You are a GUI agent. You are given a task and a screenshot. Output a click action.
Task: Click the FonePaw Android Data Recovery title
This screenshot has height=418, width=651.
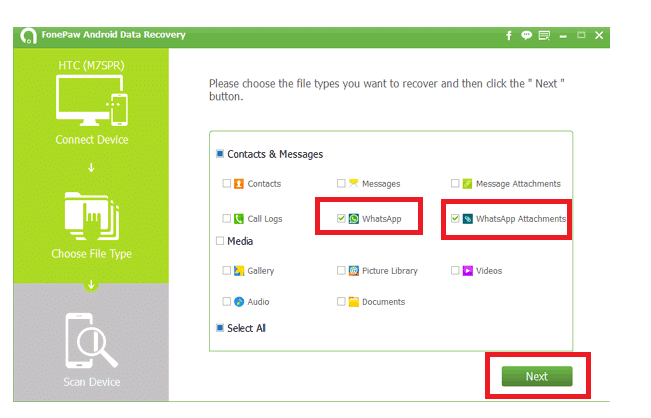113,35
